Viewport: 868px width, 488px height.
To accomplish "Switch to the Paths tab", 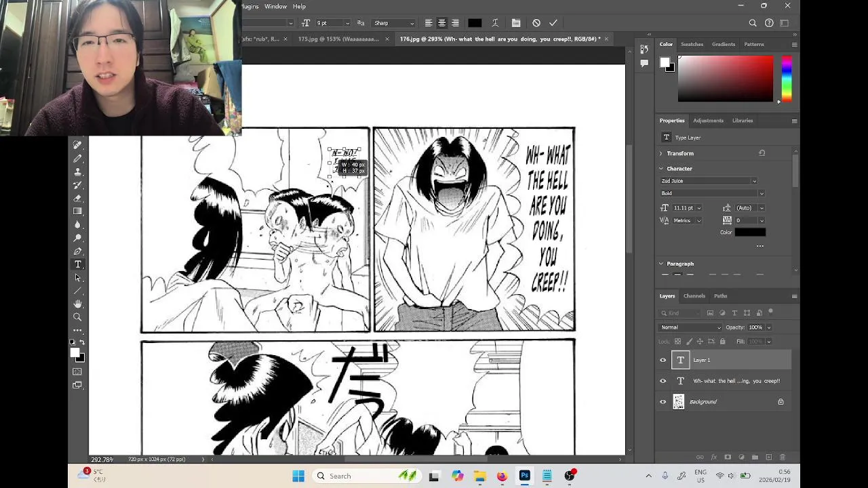I will click(x=720, y=296).
